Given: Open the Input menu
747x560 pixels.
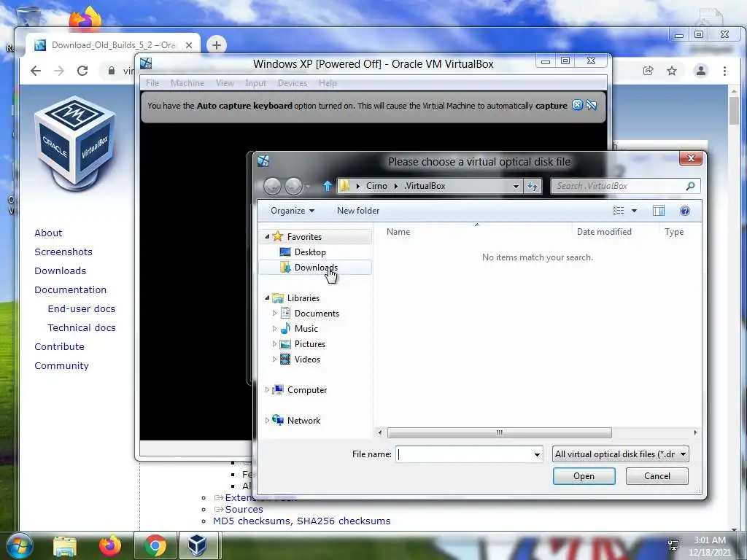Looking at the screenshot, I should point(256,83).
